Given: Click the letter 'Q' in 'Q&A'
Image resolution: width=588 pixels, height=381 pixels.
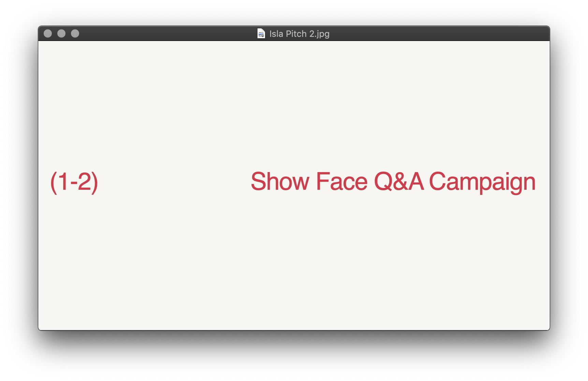Looking at the screenshot, I should click(x=383, y=181).
